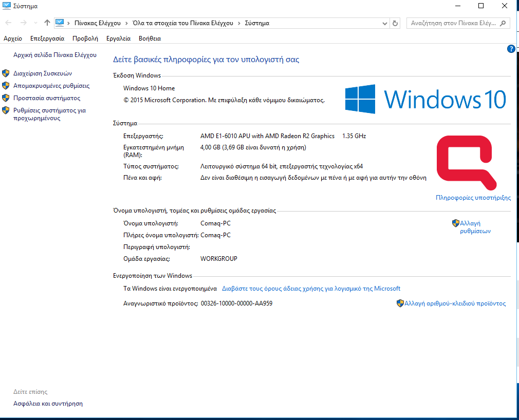Click AMD E1-6010 APU processor value
The height and width of the screenshot is (420, 519).
coord(267,136)
